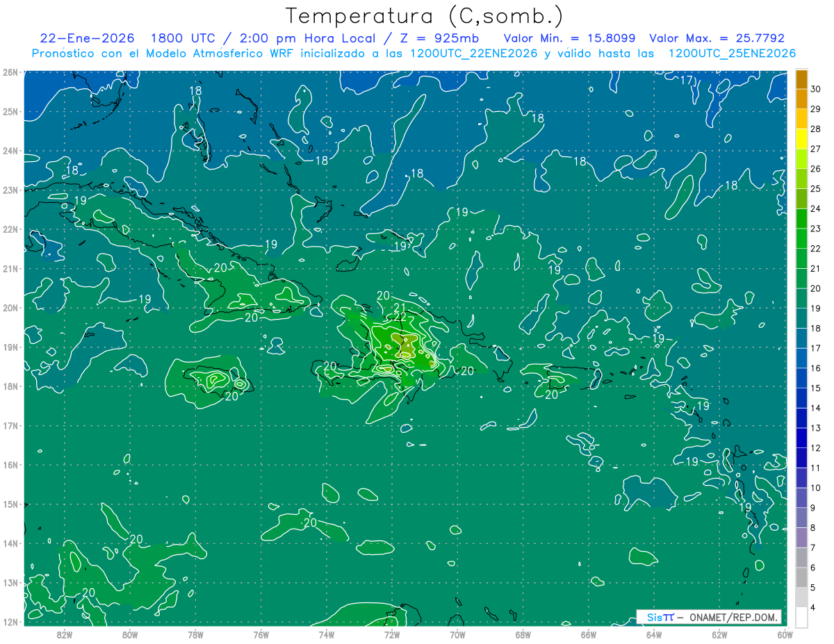Click the "24N" latitude axis label
Screen dimensions: 834x644
pos(10,151)
